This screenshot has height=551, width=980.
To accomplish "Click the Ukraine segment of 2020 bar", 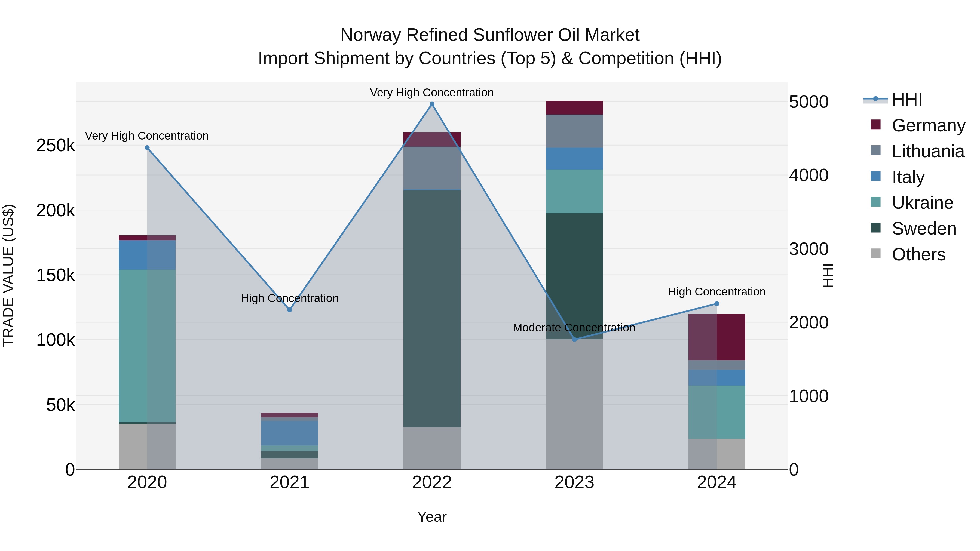I will [x=147, y=346].
